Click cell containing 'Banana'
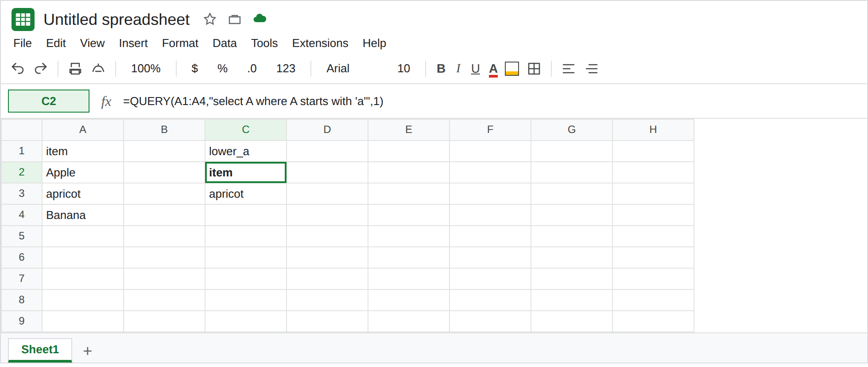868x367 pixels. (x=83, y=215)
